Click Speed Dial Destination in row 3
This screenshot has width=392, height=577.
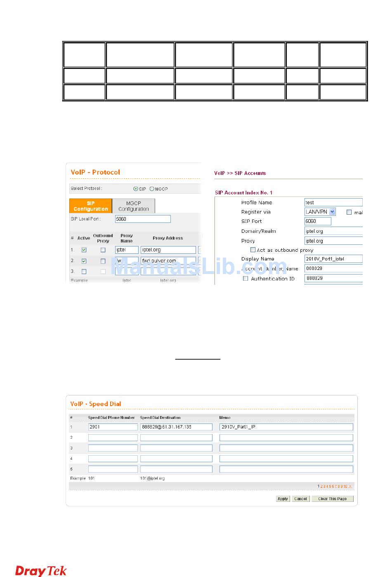point(176,448)
